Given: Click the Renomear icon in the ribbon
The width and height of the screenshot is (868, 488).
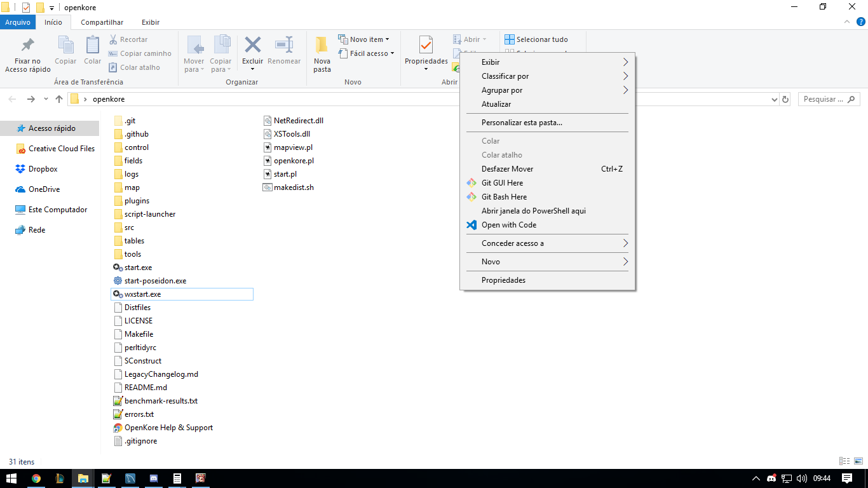Looking at the screenshot, I should pos(284,48).
